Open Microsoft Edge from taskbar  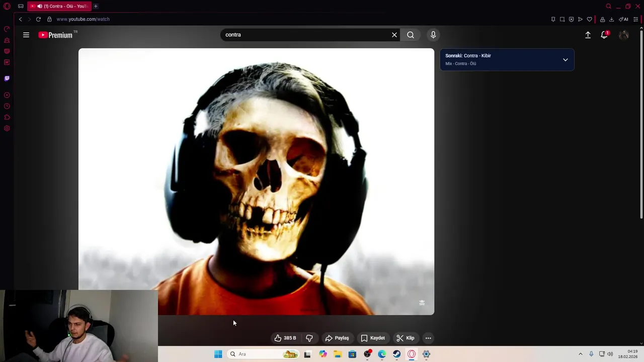click(382, 354)
